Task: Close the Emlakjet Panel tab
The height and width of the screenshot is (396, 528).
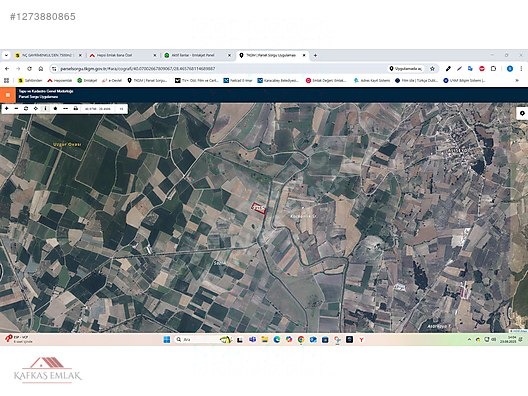Action: point(230,55)
